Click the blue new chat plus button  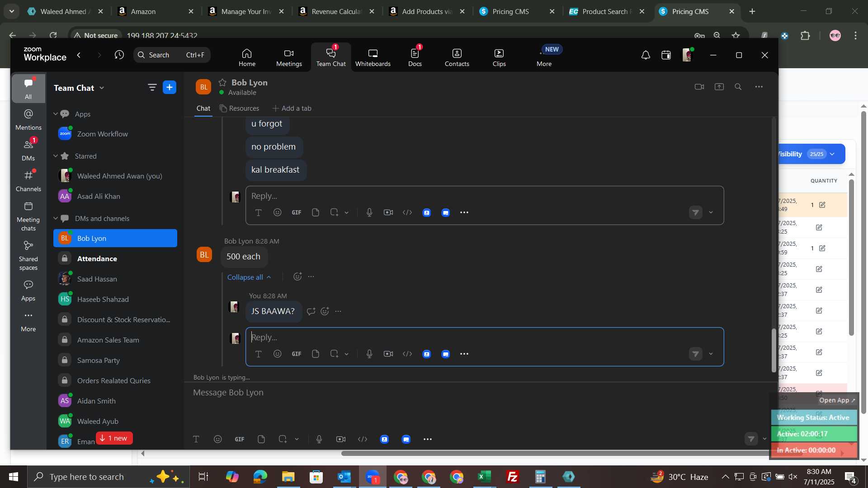(170, 87)
